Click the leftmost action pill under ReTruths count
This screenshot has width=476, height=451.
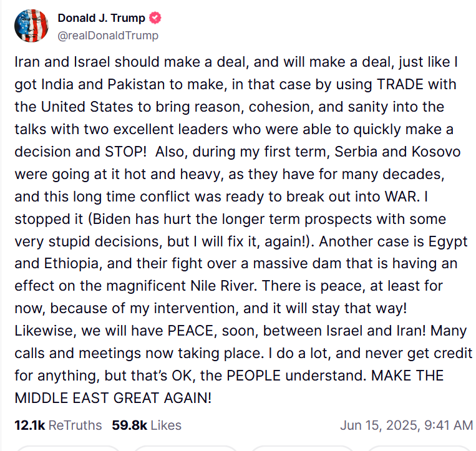click(x=68, y=449)
